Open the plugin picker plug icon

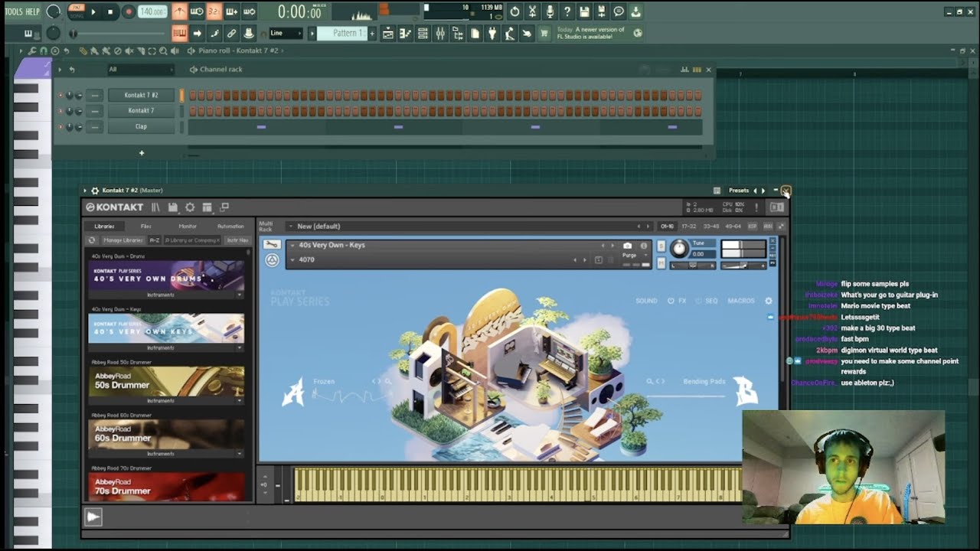click(x=492, y=34)
